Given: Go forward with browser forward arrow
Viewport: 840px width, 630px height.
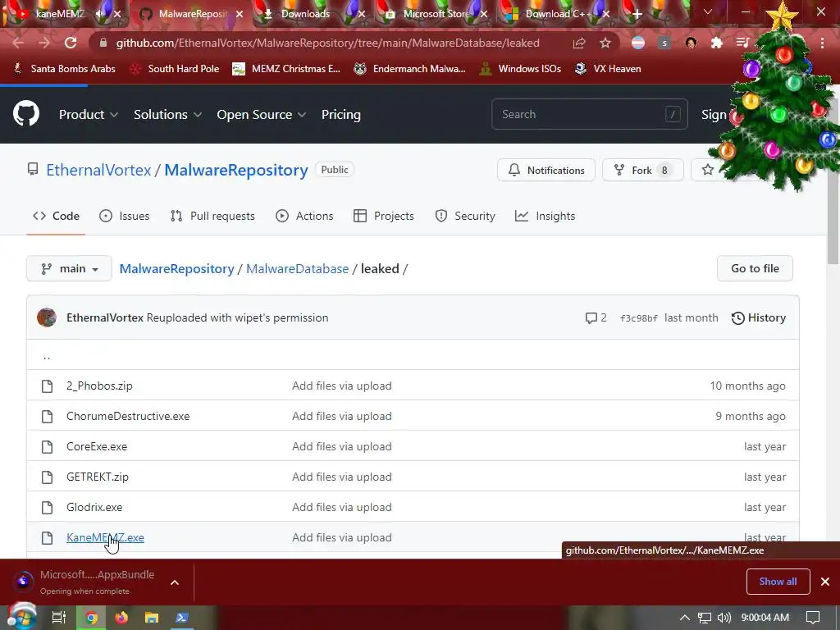Looking at the screenshot, I should tap(44, 43).
